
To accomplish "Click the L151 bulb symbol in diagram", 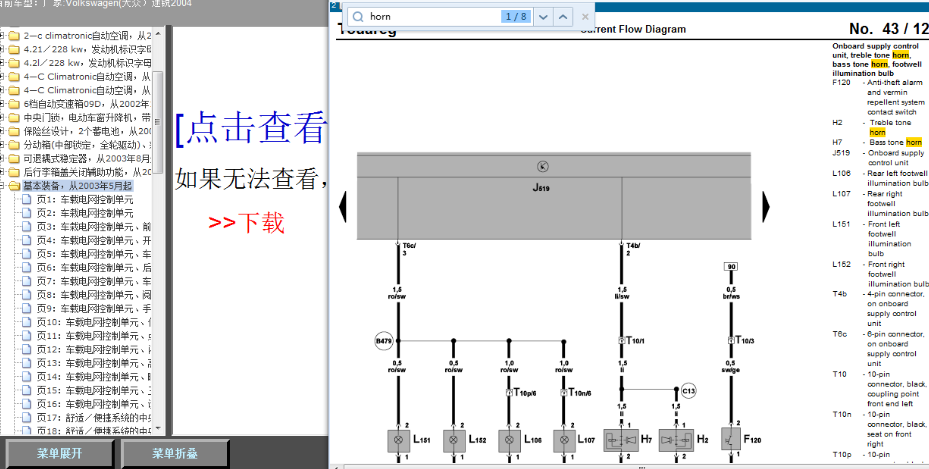I will tap(398, 440).
